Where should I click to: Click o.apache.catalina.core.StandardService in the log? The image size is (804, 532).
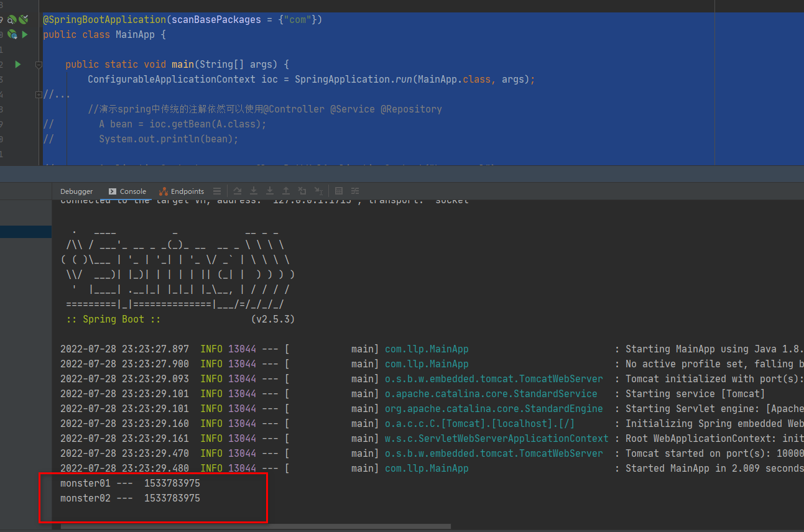(x=491, y=394)
